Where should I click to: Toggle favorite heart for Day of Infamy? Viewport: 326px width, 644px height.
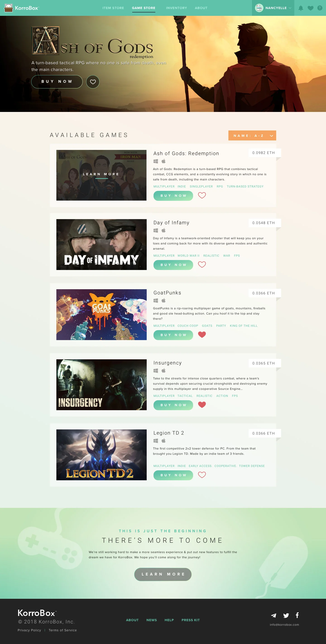pos(202,265)
